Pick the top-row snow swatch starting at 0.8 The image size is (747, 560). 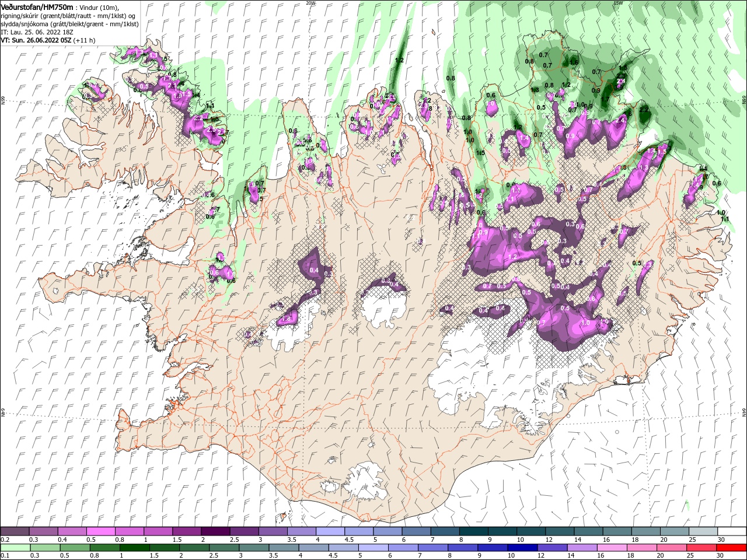(x=129, y=531)
